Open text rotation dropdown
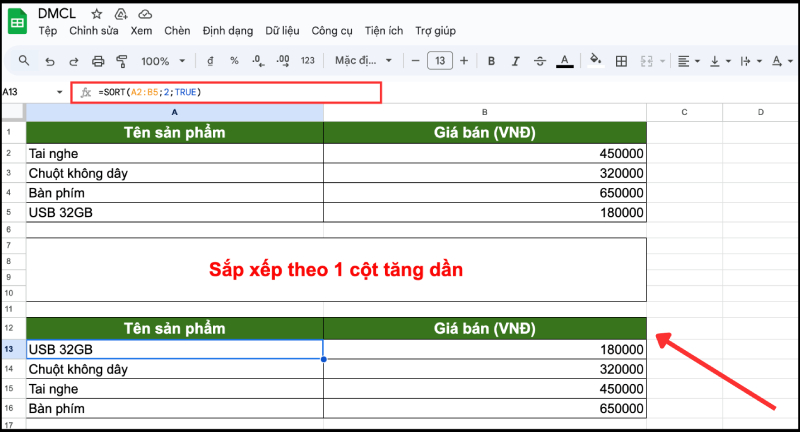 pyautogui.click(x=782, y=61)
